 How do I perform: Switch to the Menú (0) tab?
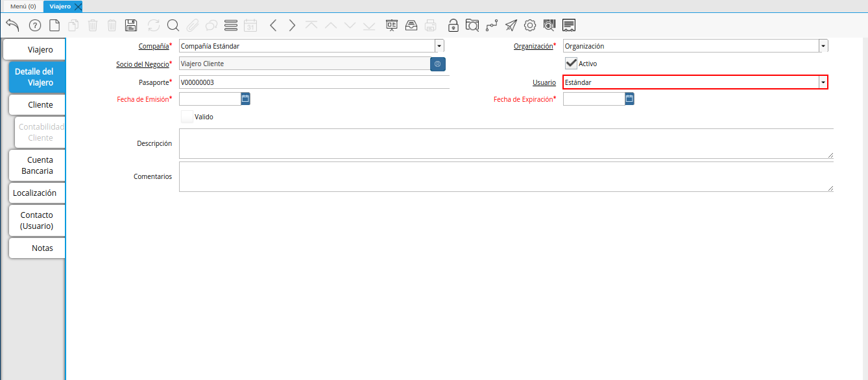pos(23,6)
